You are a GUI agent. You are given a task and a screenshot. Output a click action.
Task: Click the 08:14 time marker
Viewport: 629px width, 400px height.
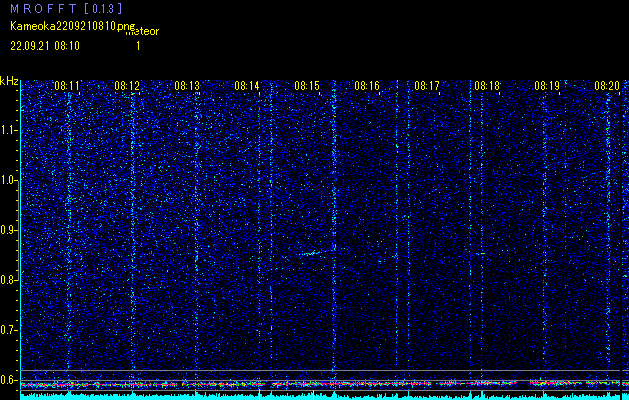point(247,86)
